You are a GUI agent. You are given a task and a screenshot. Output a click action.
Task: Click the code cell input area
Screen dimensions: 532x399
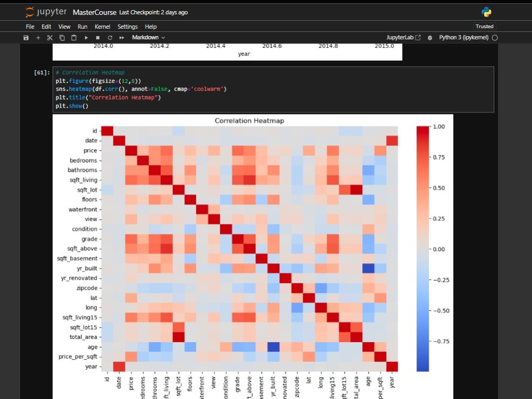pos(273,89)
